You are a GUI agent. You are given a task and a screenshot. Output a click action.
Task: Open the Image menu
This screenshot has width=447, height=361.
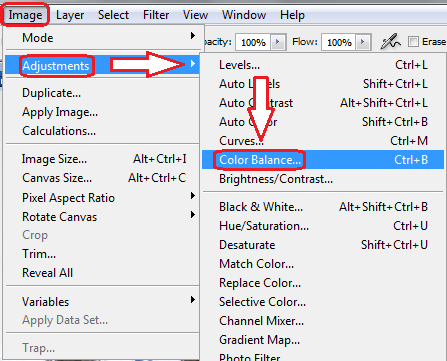pos(25,15)
